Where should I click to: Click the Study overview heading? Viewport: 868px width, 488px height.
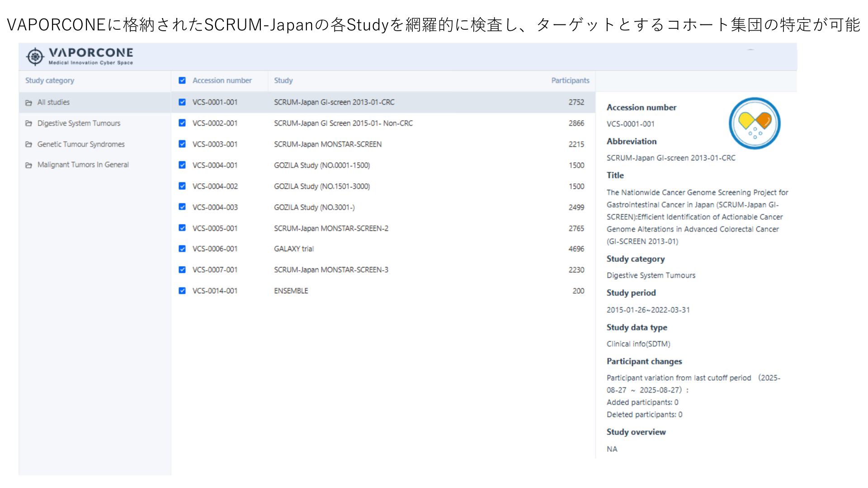tap(636, 432)
